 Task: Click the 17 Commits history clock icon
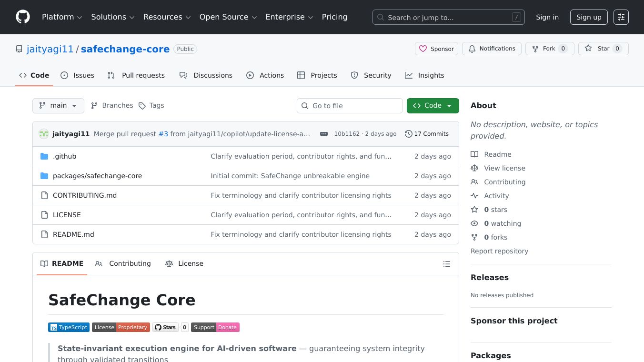(408, 134)
